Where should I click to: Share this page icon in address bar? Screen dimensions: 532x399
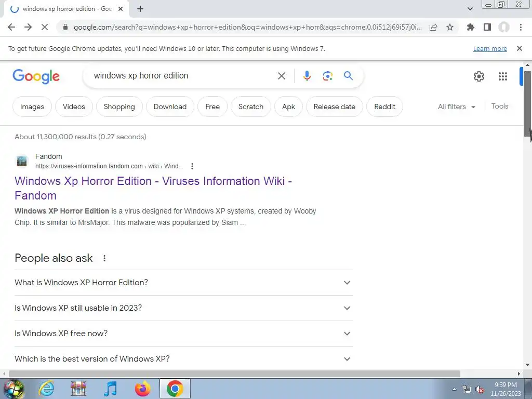[433, 27]
